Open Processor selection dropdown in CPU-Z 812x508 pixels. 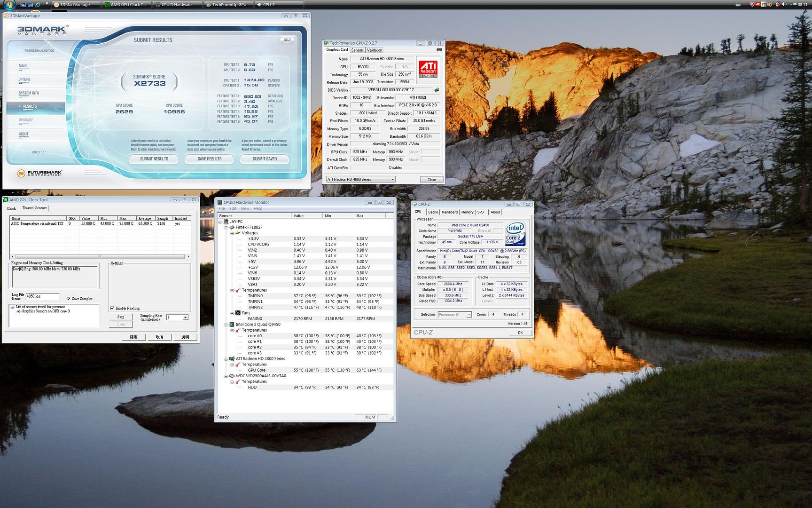pyautogui.click(x=469, y=315)
